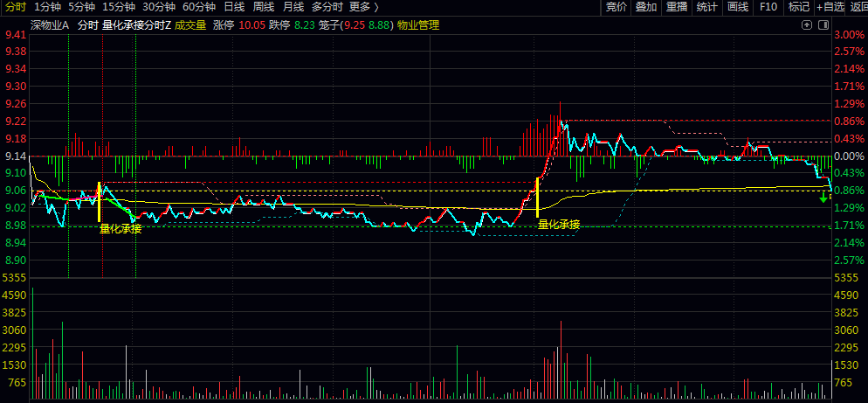The width and height of the screenshot is (868, 403).
Task: Start 重播 replay of intraday chart
Action: (x=677, y=7)
